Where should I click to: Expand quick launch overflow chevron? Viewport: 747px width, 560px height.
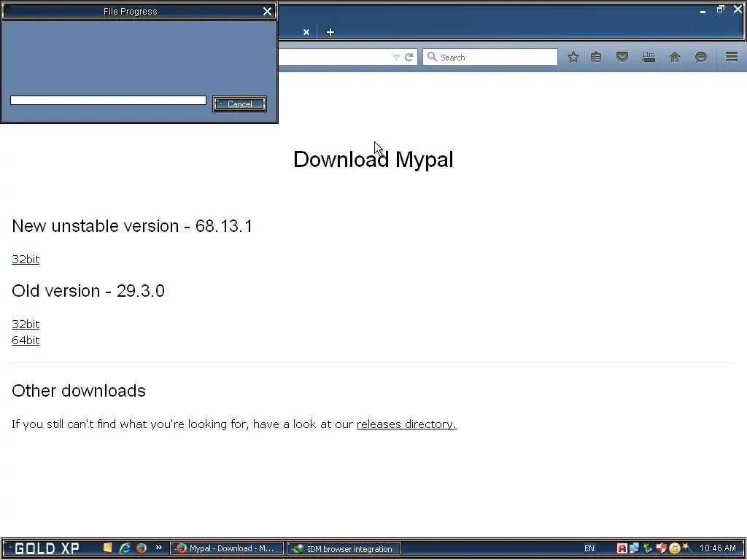(158, 547)
